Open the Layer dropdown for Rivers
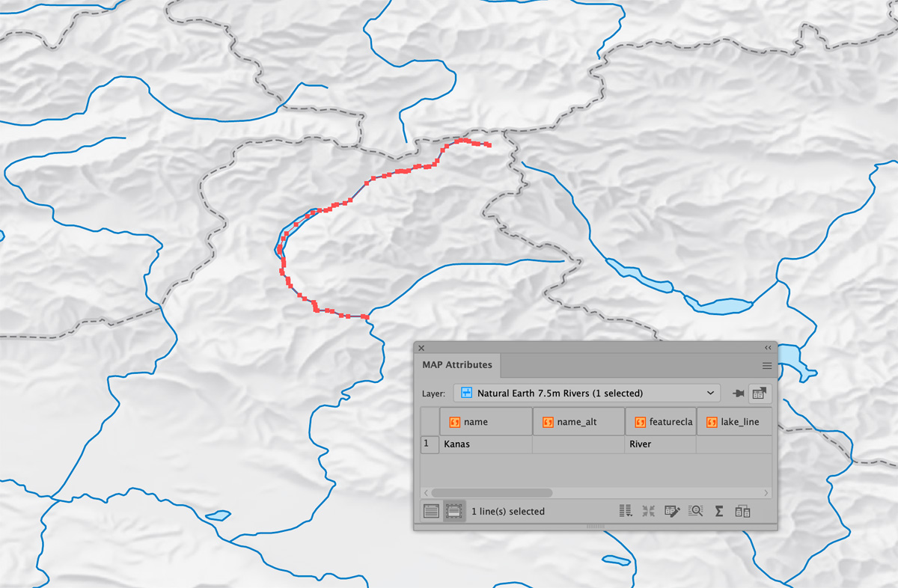898x588 pixels. (x=587, y=393)
